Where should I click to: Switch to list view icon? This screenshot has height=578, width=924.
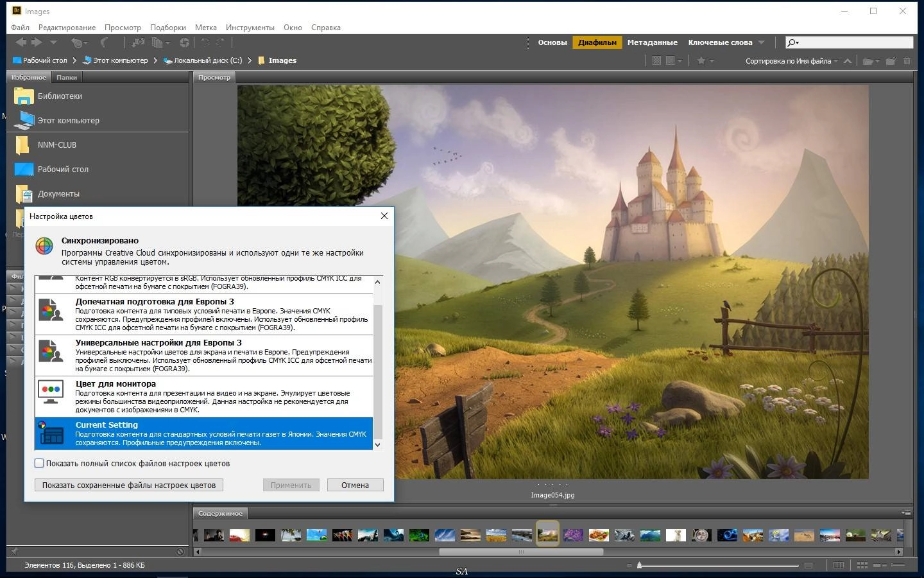coord(898,566)
